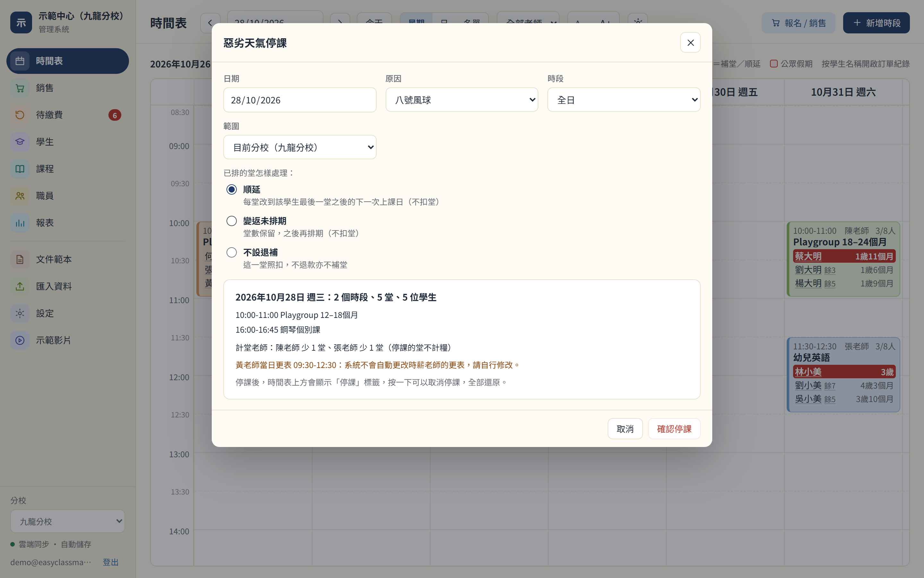This screenshot has width=924, height=578.
Task: Open the 分校 selector showing 九龍分校
Action: coord(68,521)
